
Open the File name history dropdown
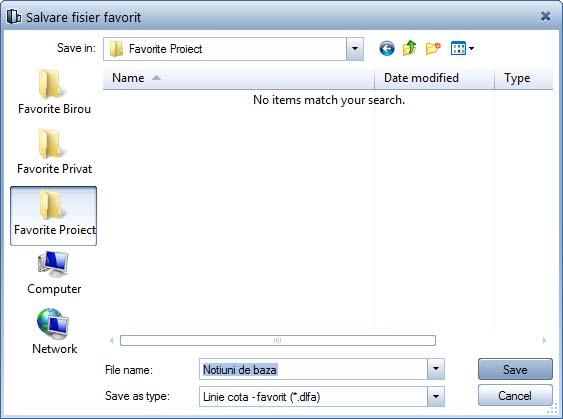click(436, 369)
